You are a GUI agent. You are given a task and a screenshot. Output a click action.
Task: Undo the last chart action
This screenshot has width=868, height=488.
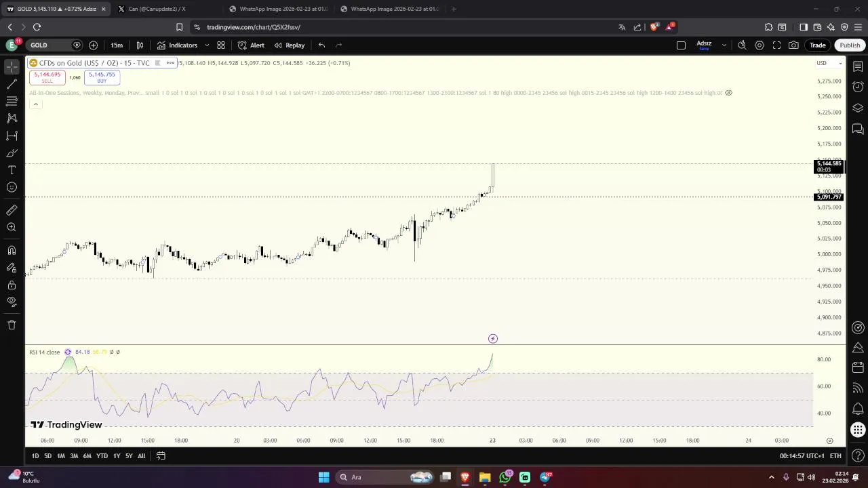(x=321, y=45)
